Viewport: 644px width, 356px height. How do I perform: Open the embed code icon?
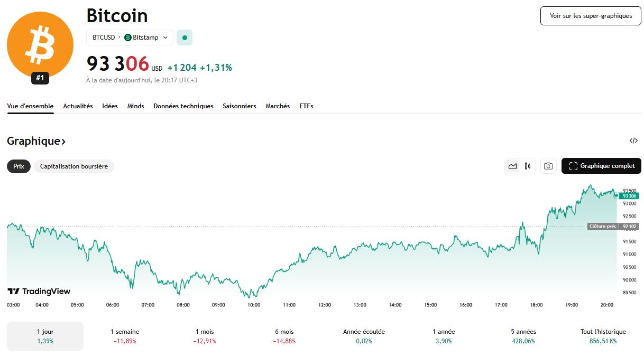(633, 140)
